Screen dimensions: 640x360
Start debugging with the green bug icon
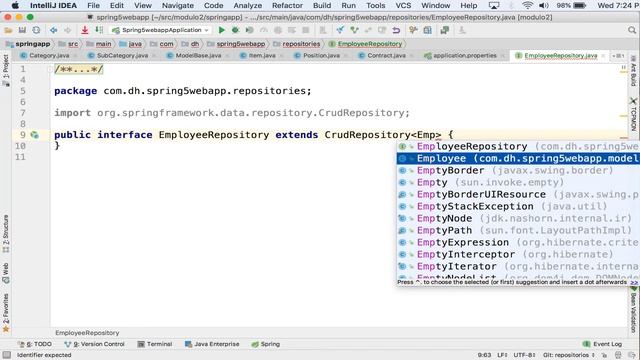tap(236, 30)
